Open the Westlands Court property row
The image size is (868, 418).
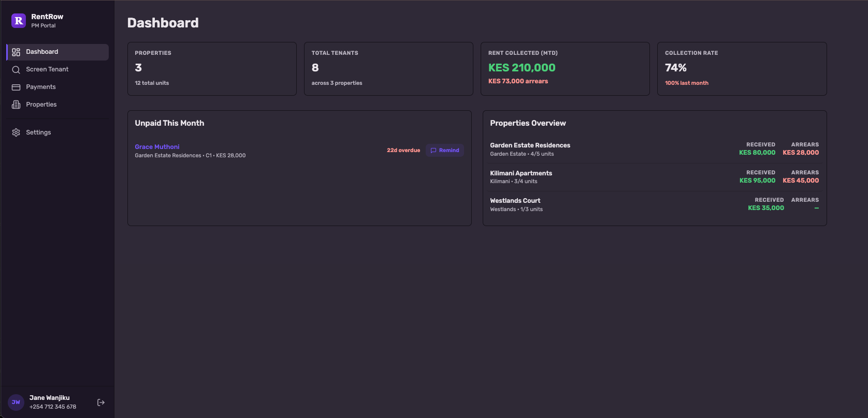pyautogui.click(x=655, y=205)
